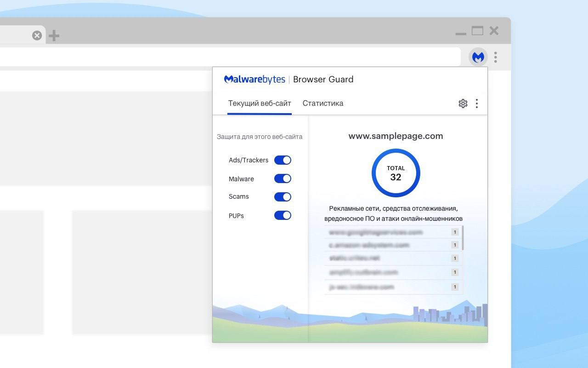Screen dimensions: 588x368
Task: Click the browser address bar
Action: (x=230, y=57)
